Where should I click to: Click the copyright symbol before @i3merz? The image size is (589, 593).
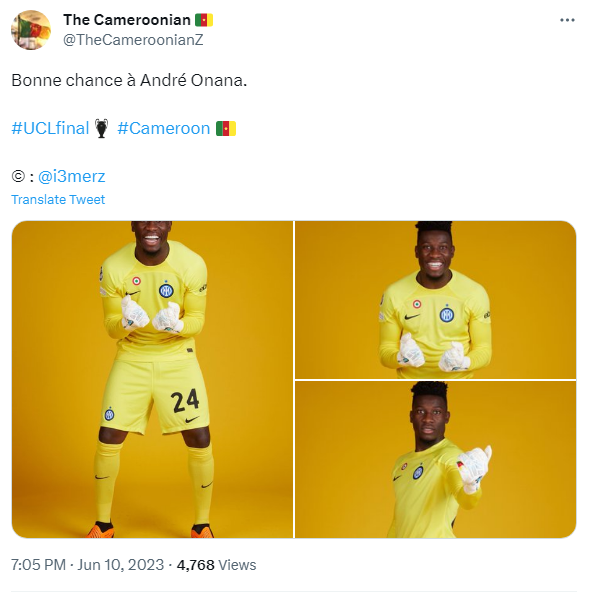coord(18,176)
